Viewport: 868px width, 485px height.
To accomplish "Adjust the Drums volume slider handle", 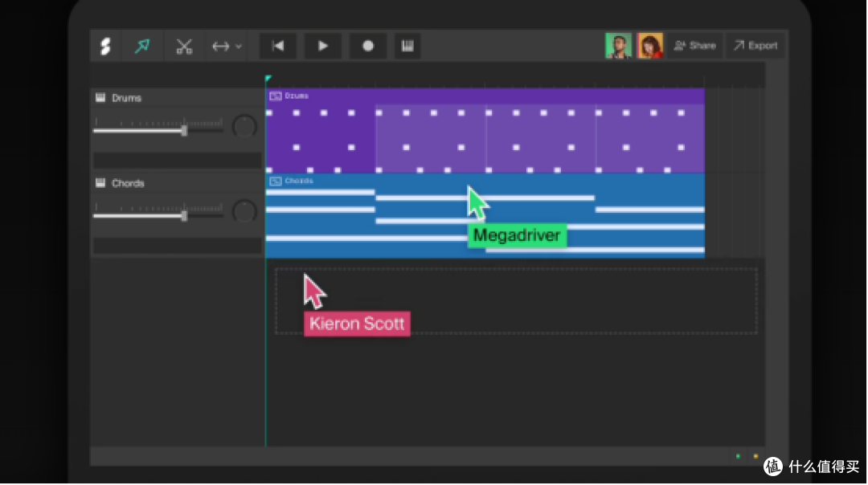I will [x=184, y=131].
